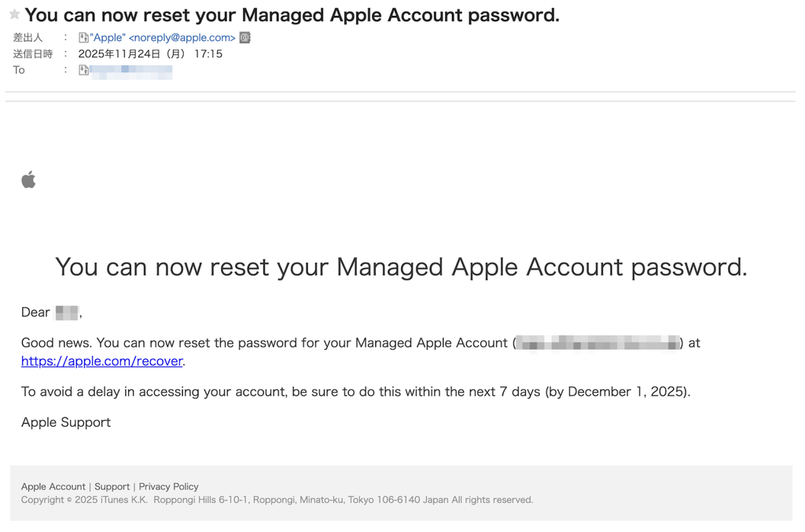This screenshot has width=805, height=532.
Task: Open the Apple Account footer link
Action: (53, 486)
